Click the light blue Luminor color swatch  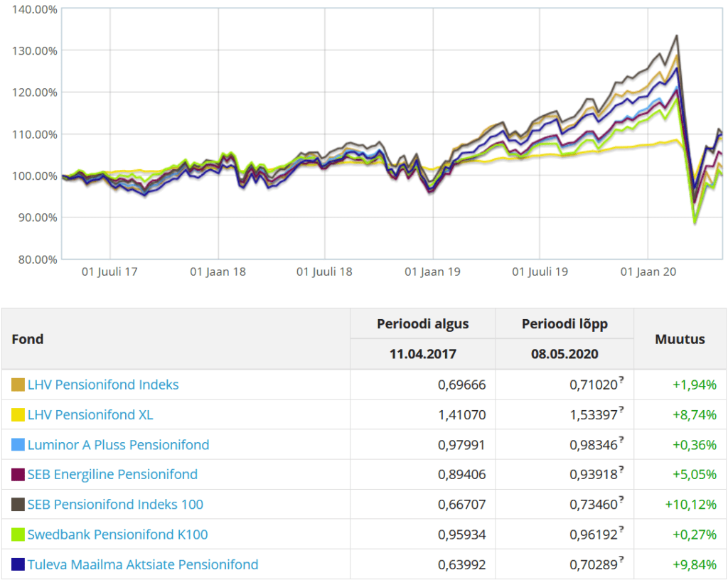tap(18, 444)
